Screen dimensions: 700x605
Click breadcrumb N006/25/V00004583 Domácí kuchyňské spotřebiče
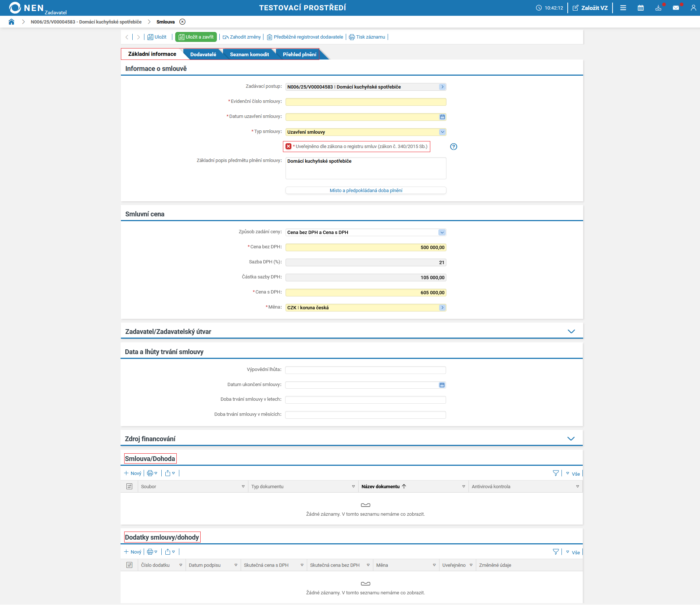tap(86, 22)
